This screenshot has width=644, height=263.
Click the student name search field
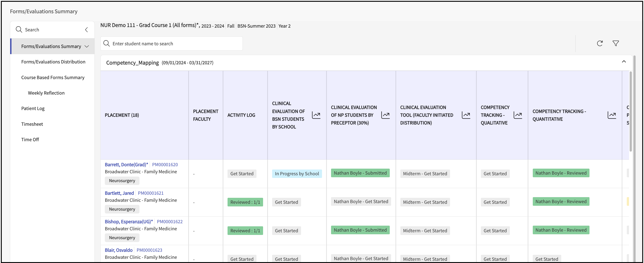click(x=171, y=44)
